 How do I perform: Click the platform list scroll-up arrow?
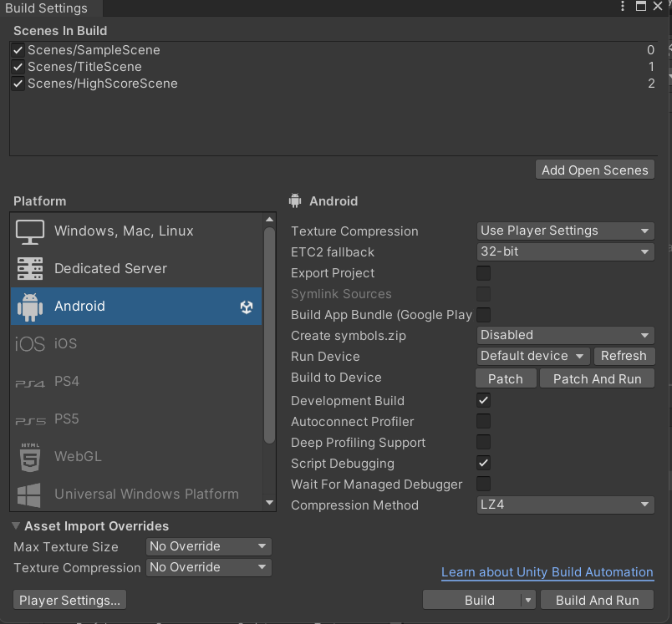click(x=269, y=220)
